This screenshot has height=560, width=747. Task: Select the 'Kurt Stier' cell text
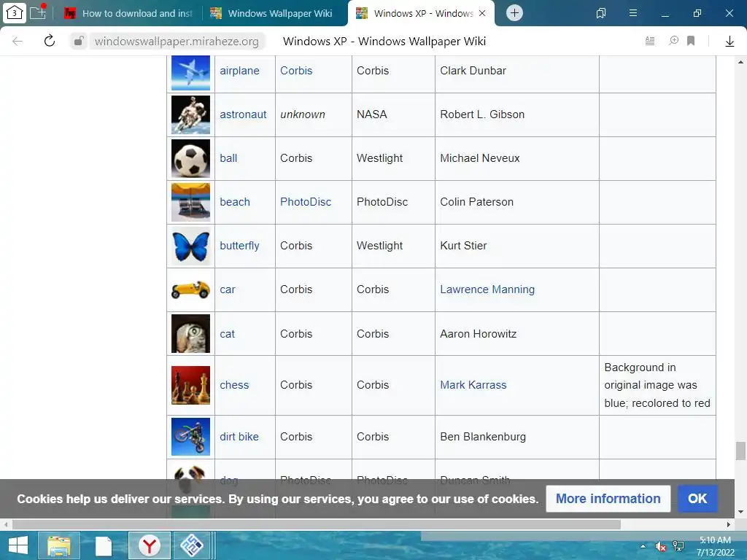click(463, 246)
